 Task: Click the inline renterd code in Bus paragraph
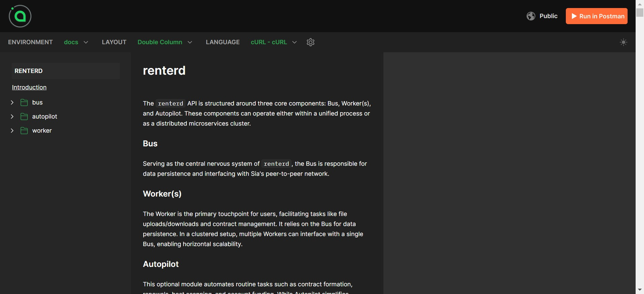276,164
